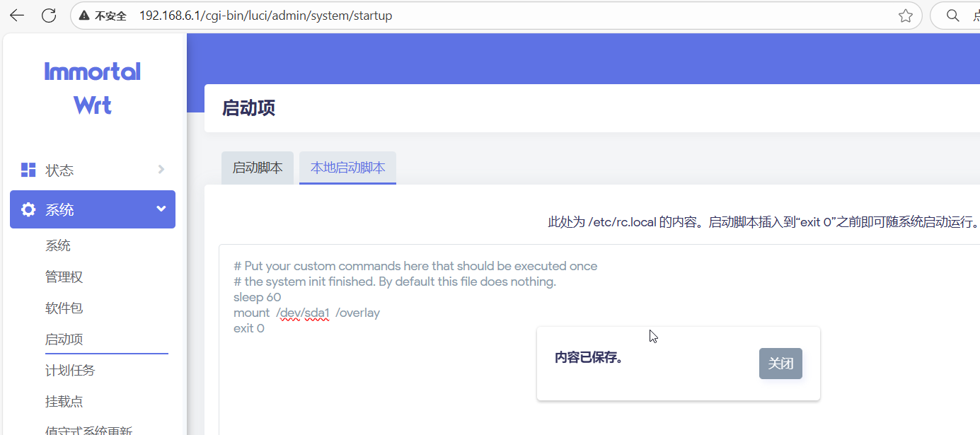Click the 状态 dashboard grid icon
This screenshot has height=435, width=980.
point(28,170)
